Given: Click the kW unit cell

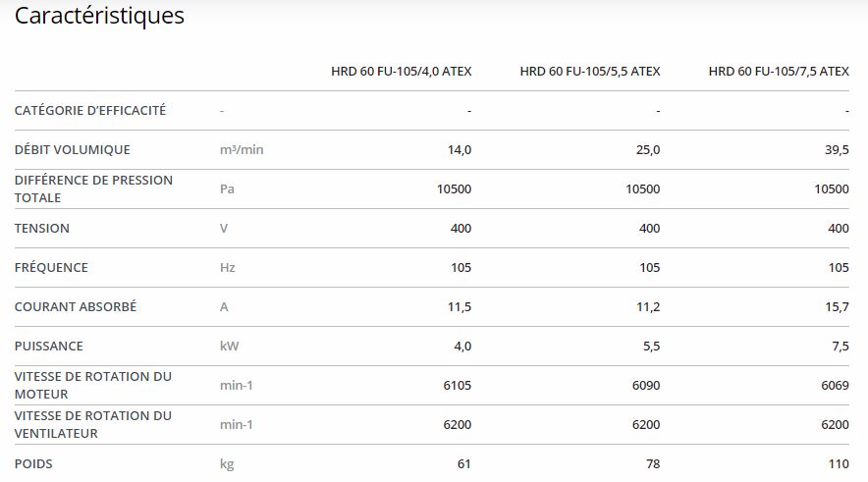Looking at the screenshot, I should click(x=229, y=346).
